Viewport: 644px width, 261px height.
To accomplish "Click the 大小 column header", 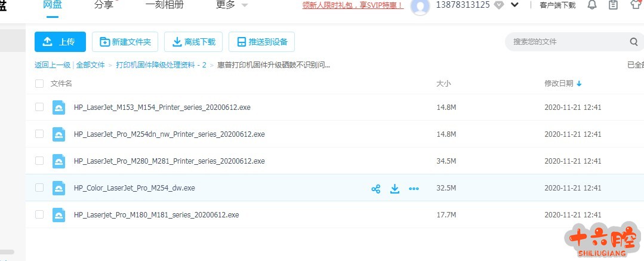I will click(x=443, y=84).
